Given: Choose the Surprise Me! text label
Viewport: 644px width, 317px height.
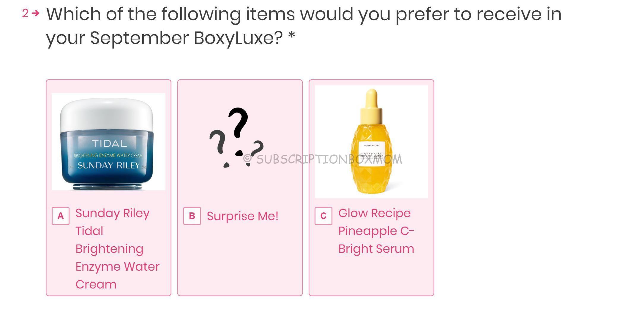Looking at the screenshot, I should (x=243, y=216).
